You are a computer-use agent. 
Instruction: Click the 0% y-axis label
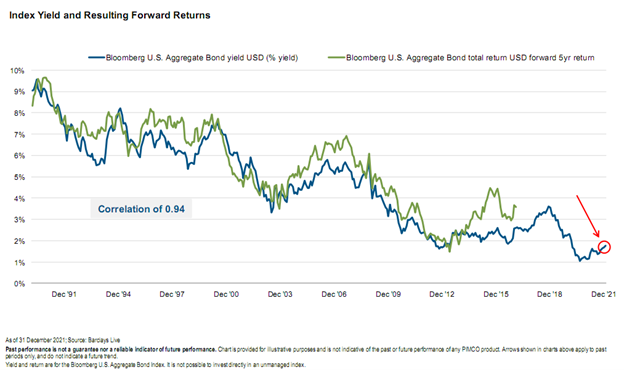click(19, 284)
